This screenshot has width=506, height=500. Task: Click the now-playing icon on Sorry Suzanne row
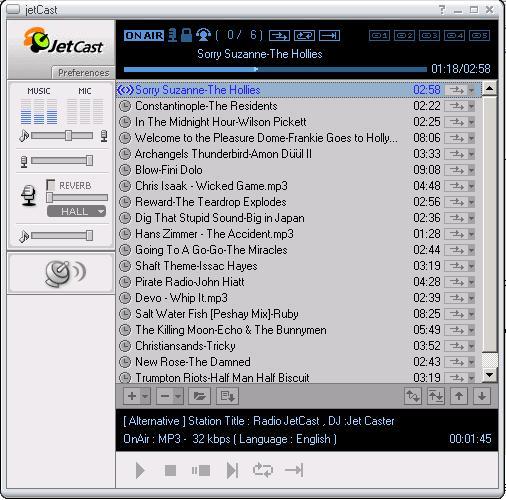[x=125, y=90]
